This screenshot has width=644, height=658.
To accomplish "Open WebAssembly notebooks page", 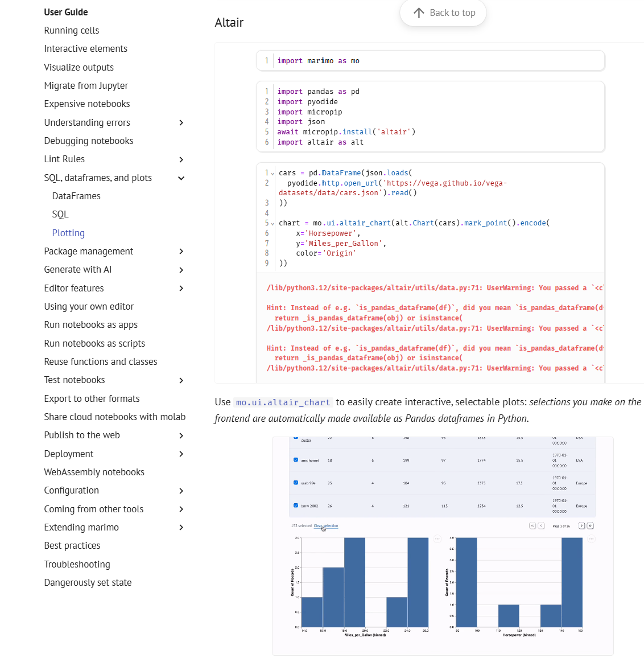I will (94, 472).
